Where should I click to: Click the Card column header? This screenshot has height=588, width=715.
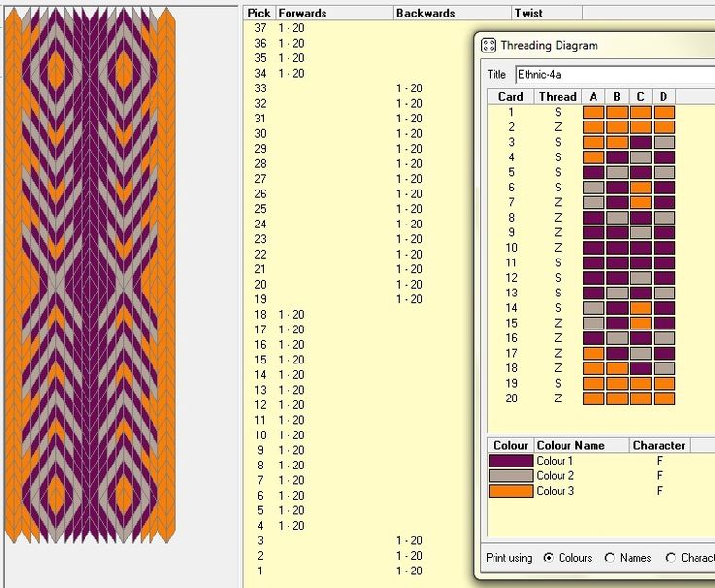(511, 97)
